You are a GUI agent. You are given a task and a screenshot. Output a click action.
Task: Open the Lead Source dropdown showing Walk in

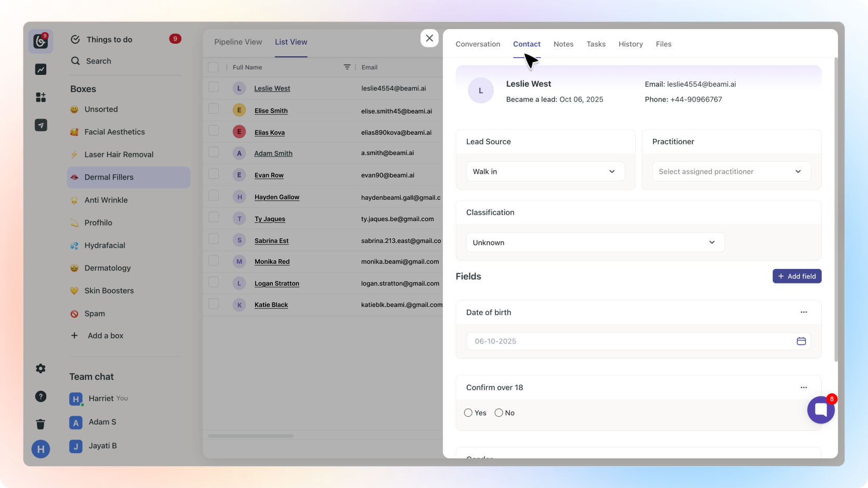tap(545, 172)
